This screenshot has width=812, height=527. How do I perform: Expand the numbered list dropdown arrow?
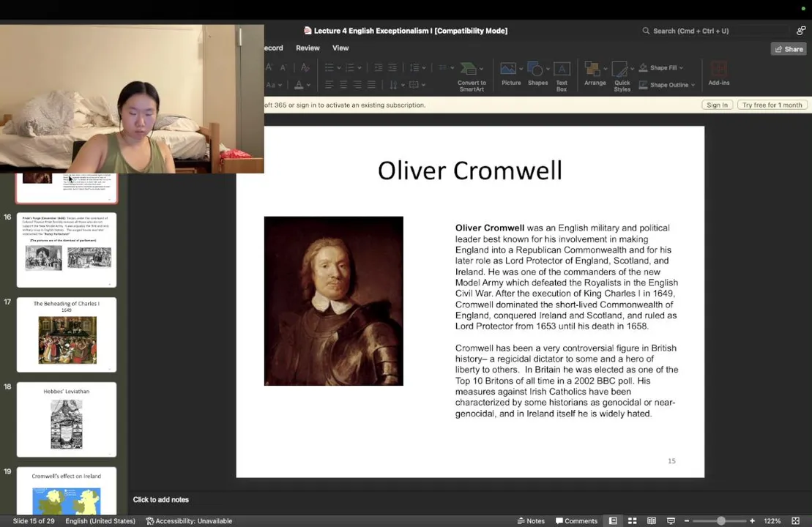coord(360,68)
